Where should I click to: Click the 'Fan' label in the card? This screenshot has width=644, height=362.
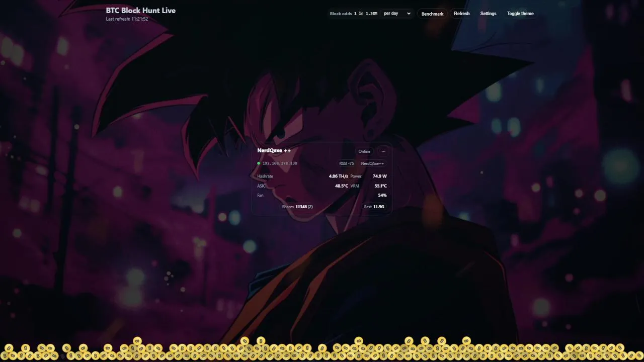coord(260,196)
